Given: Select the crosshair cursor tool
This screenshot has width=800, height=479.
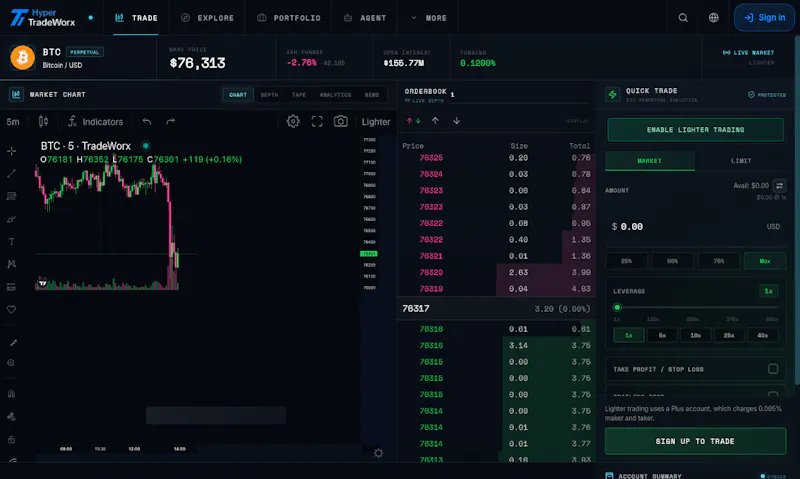Looking at the screenshot, I should [11, 151].
